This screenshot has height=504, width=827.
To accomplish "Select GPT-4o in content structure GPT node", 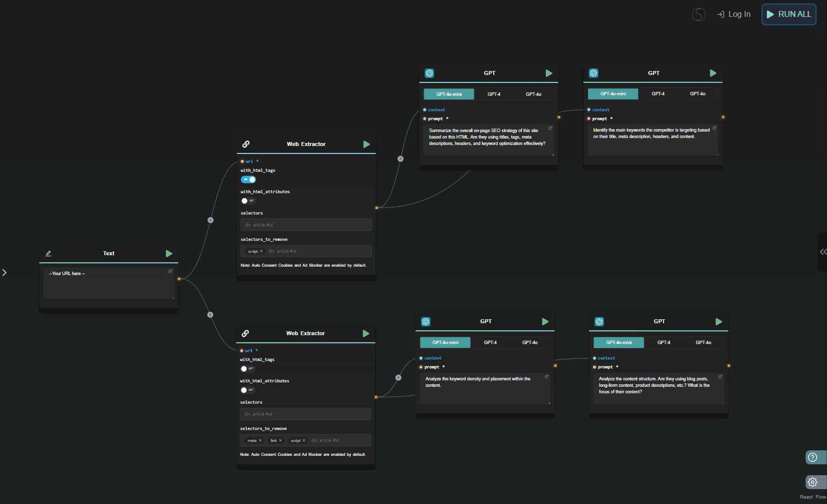I will [703, 343].
